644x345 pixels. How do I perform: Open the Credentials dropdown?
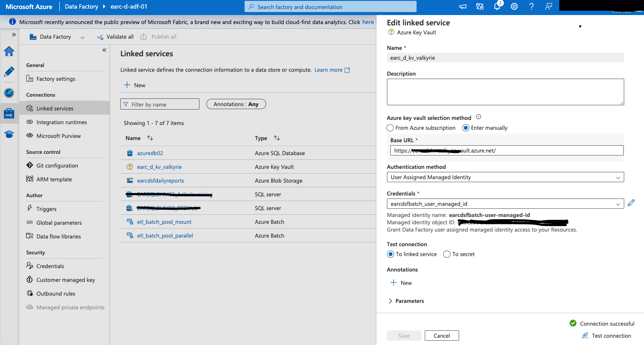(x=505, y=204)
